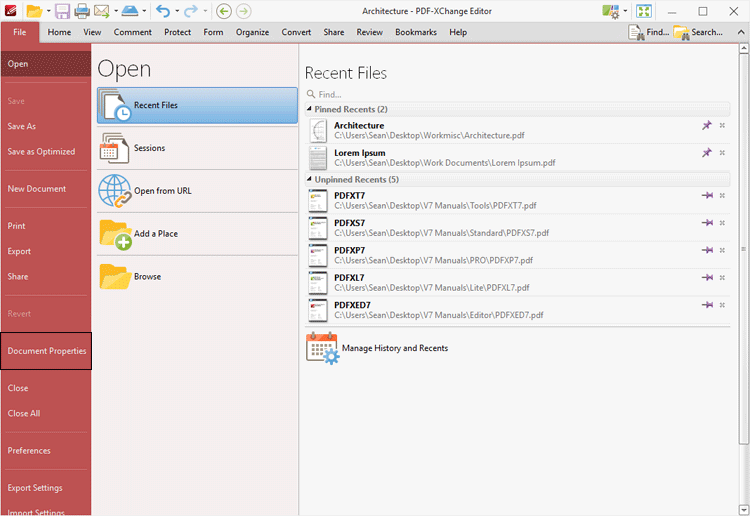Click Document Properties in the File sidebar
Viewport: 750px width, 516px height.
pyautogui.click(x=46, y=351)
